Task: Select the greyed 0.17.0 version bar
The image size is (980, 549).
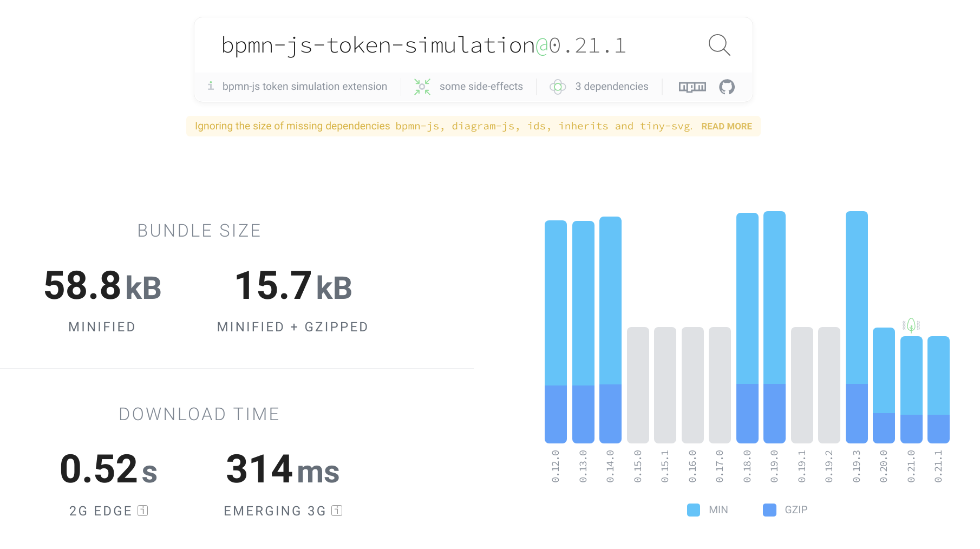Action: click(x=720, y=385)
